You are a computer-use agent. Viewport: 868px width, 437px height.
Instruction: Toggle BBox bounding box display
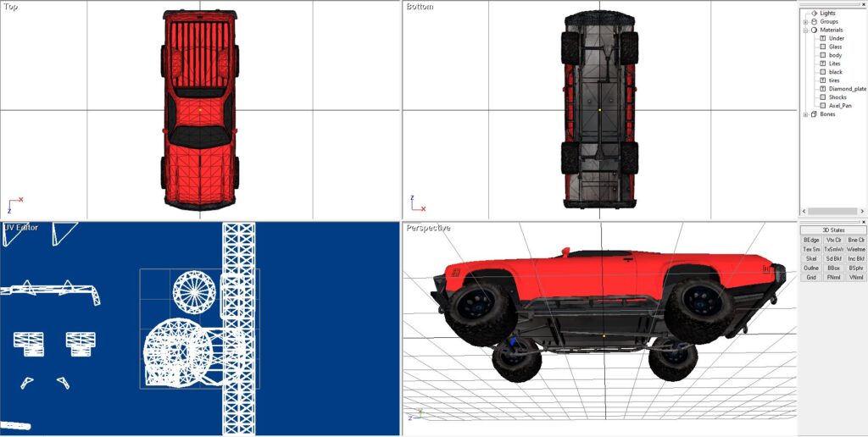click(834, 268)
